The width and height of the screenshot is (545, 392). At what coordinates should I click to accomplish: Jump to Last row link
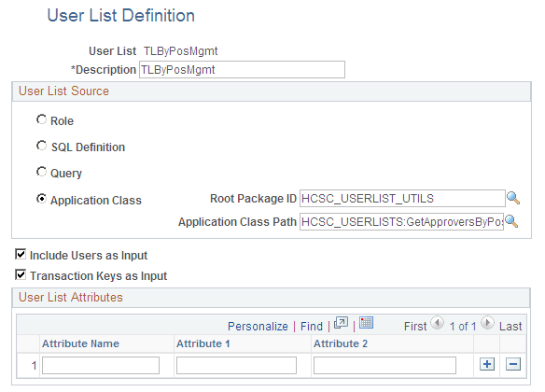(510, 327)
